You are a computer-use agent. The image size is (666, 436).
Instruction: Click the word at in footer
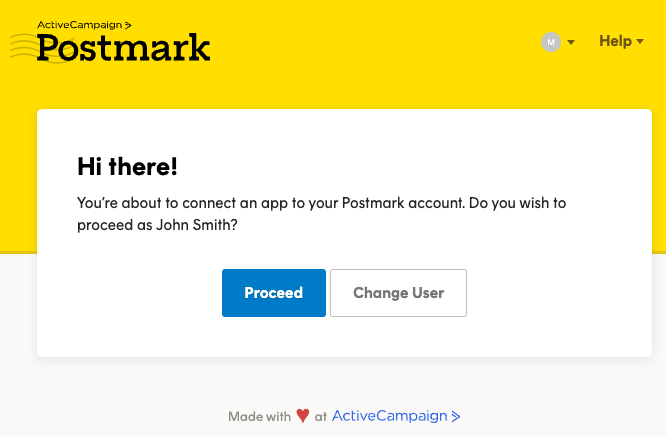pos(321,417)
